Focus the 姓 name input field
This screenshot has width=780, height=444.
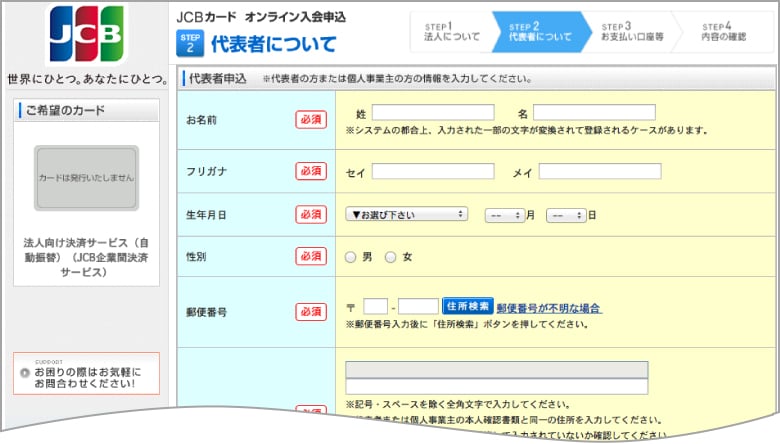tap(433, 112)
